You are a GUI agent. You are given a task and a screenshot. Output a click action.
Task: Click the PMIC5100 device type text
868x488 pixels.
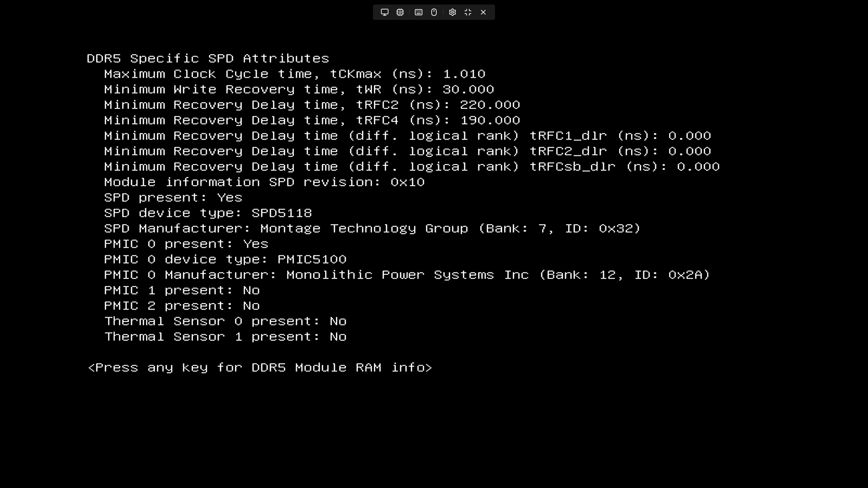[312, 259]
